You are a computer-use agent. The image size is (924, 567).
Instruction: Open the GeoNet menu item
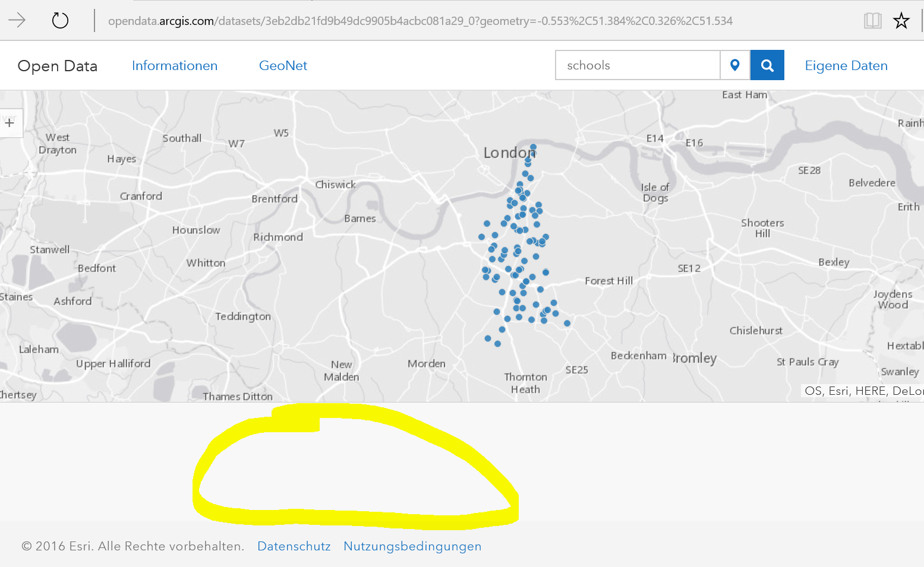(x=283, y=66)
